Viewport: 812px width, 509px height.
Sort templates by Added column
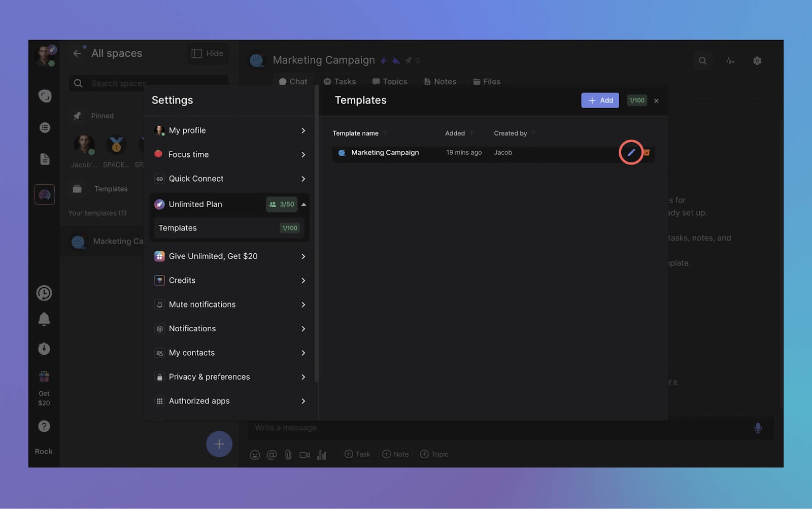[x=459, y=133]
